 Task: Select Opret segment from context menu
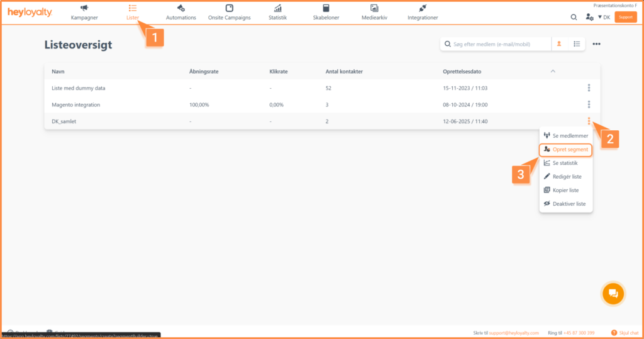pyautogui.click(x=566, y=150)
